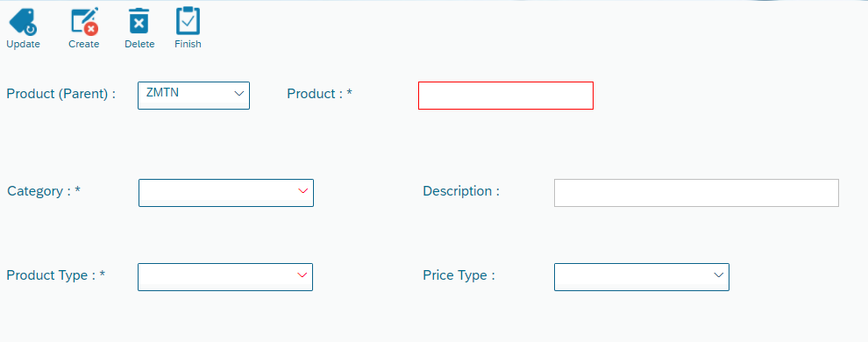Click the Finish clipboard checkmark icon
Image resolution: width=868 pixels, height=342 pixels.
(x=188, y=20)
